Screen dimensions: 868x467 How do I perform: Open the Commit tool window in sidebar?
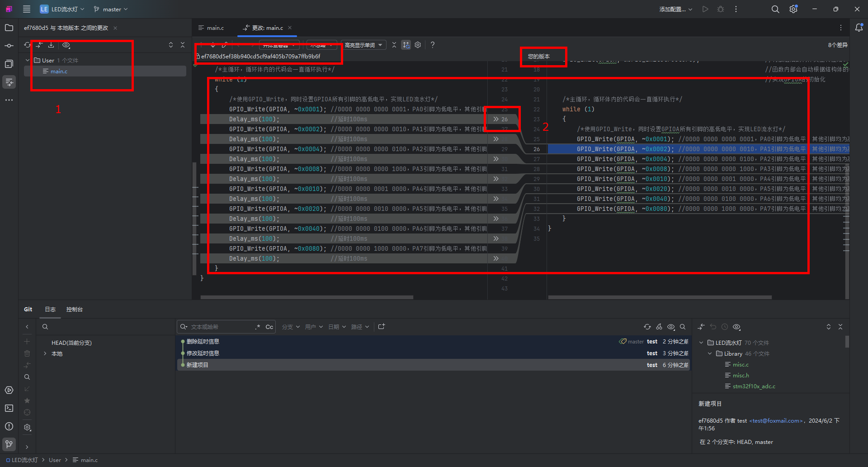pos(9,46)
